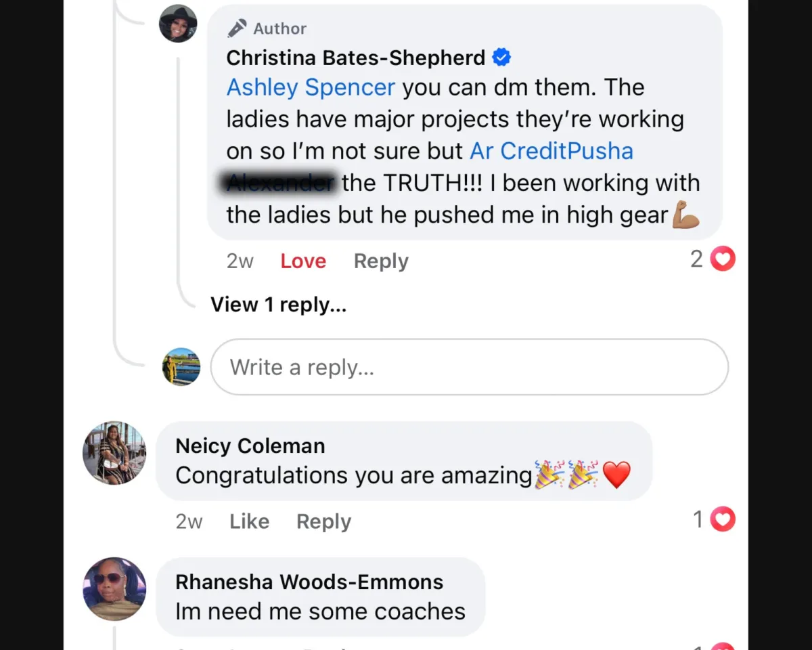The image size is (812, 650).
Task: Open Christina Bates-Shepherd's profile picture
Action: 178,24
